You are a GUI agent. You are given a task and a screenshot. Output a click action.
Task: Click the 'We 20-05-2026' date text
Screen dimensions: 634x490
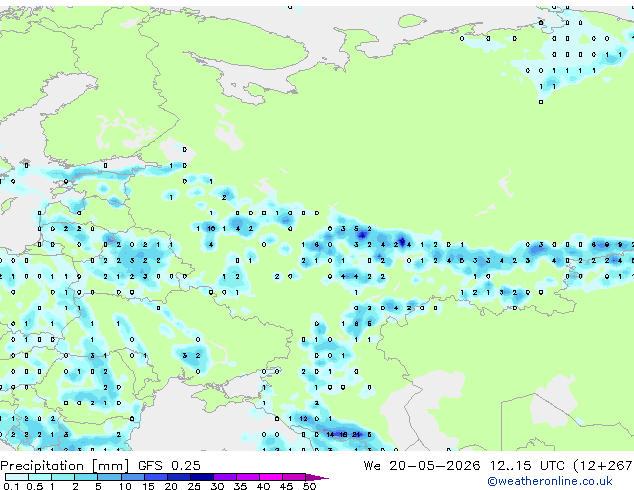(x=421, y=465)
